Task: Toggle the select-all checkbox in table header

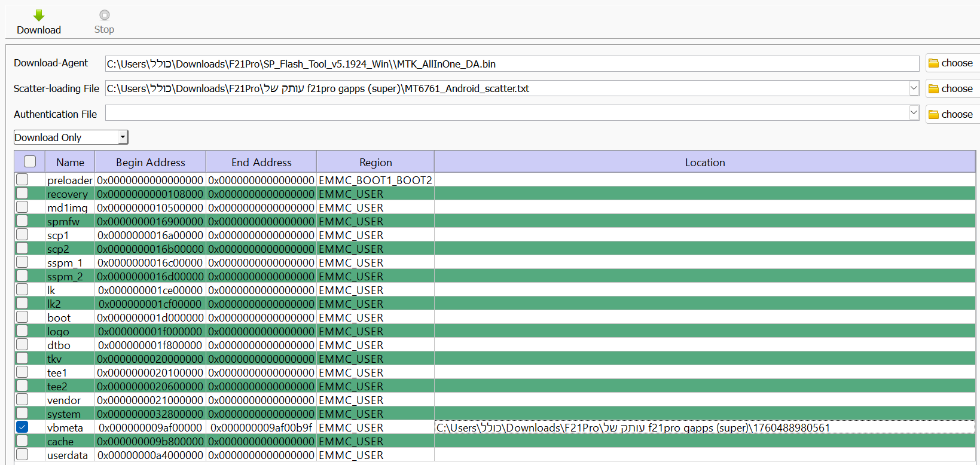Action: tap(30, 161)
